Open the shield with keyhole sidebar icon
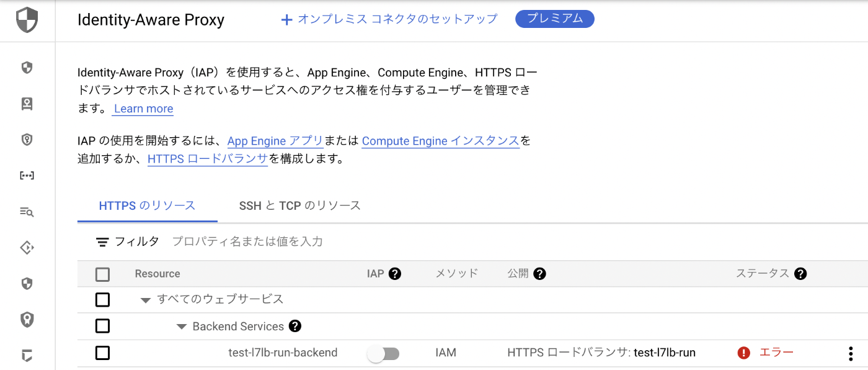The width and height of the screenshot is (868, 370). click(27, 320)
